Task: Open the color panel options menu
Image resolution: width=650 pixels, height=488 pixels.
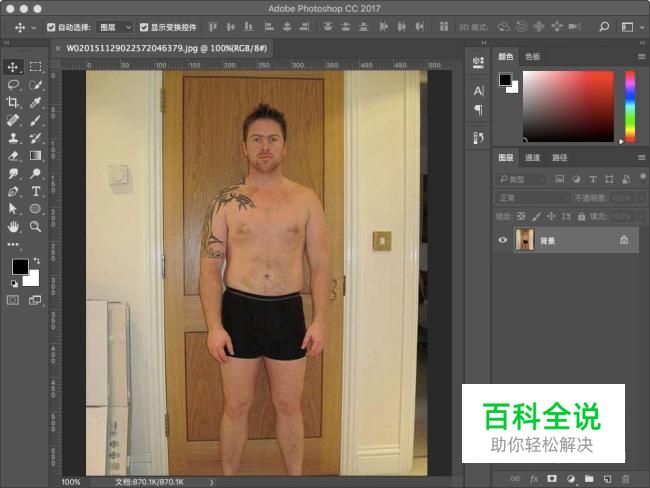Action: click(641, 56)
